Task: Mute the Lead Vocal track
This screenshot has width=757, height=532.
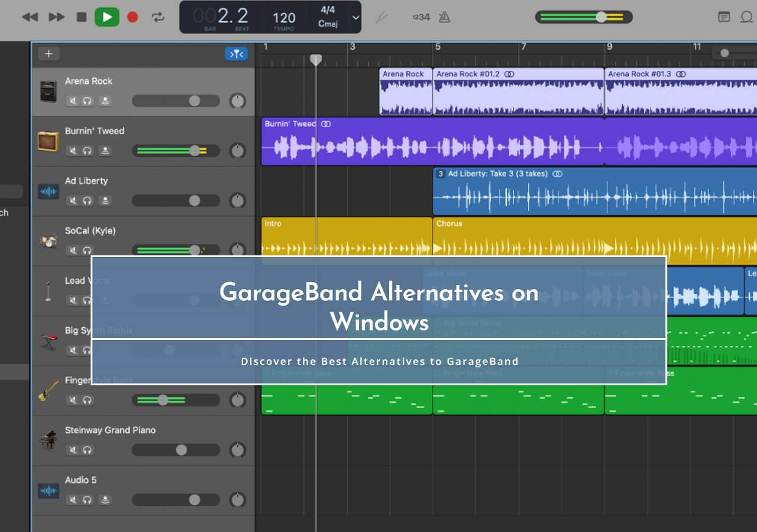Action: click(73, 300)
